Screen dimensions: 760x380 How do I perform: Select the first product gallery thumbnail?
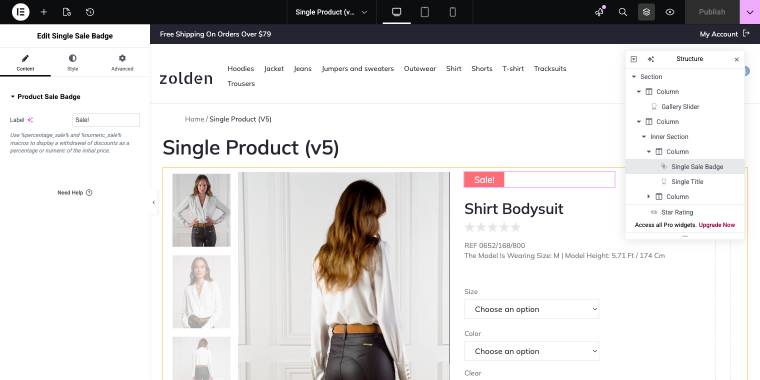point(201,210)
